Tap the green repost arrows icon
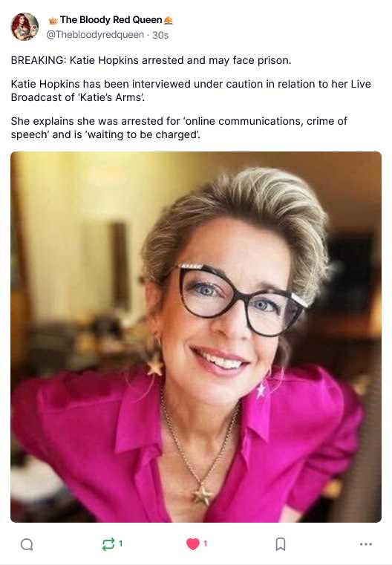 click(x=108, y=544)
